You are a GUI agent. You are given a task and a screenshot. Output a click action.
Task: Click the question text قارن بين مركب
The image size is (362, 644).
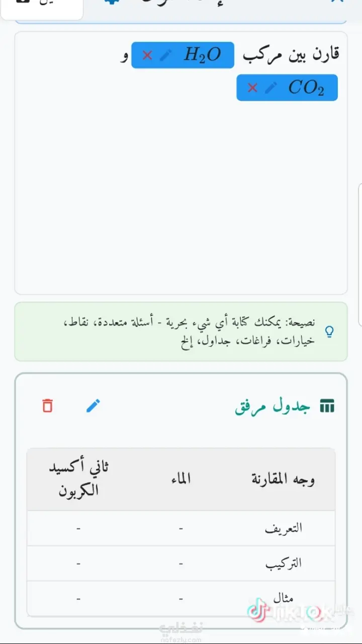tap(292, 55)
